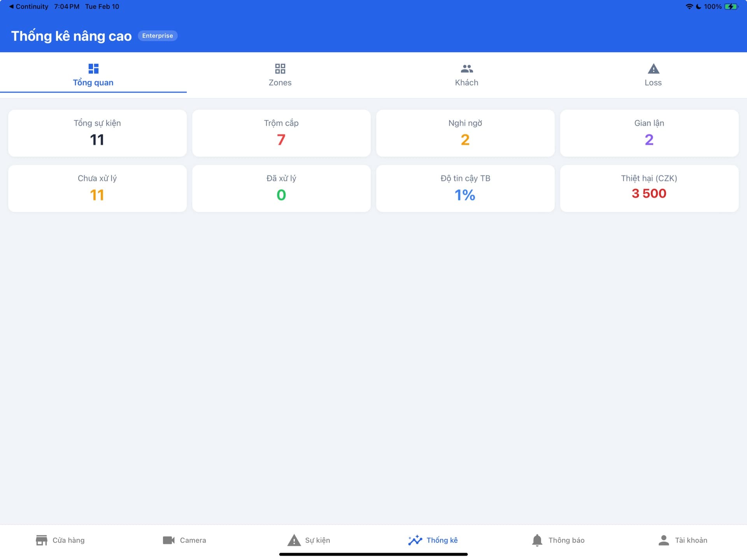Tap the Camera video icon

[x=168, y=540]
